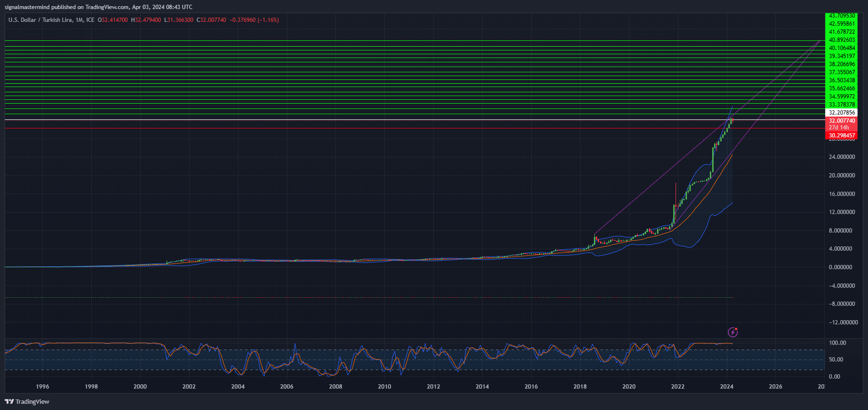
Task: Click the change value −0.376960 (−1.16%)
Action: pyautogui.click(x=254, y=20)
